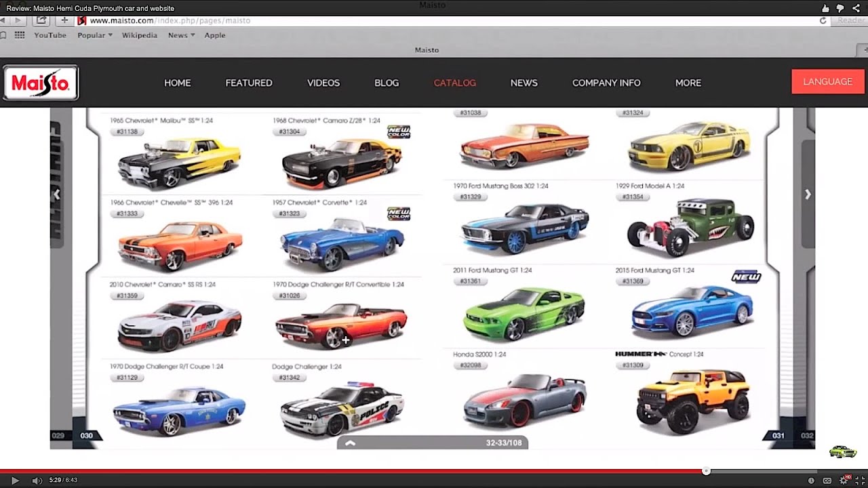The height and width of the screenshot is (488, 868).
Task: Add new tab plus button
Action: pos(64,20)
